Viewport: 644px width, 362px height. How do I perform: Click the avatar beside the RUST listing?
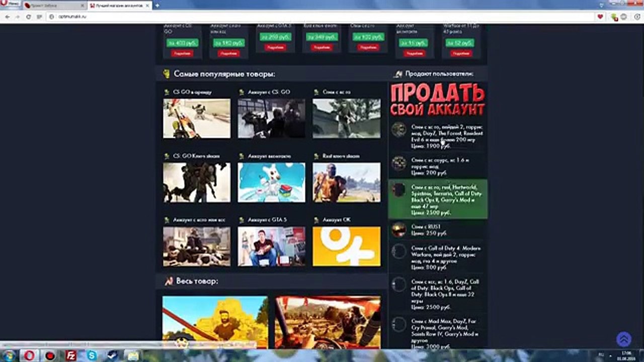click(x=398, y=230)
